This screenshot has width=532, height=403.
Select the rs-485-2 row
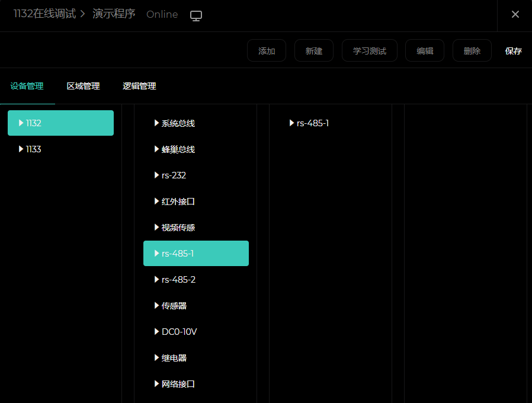pyautogui.click(x=196, y=279)
